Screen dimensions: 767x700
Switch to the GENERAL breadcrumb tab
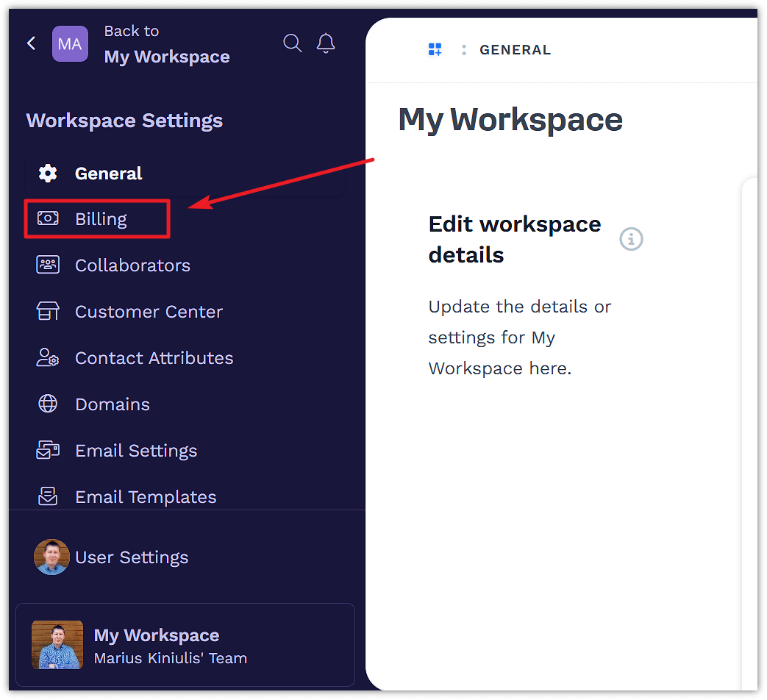coord(515,49)
